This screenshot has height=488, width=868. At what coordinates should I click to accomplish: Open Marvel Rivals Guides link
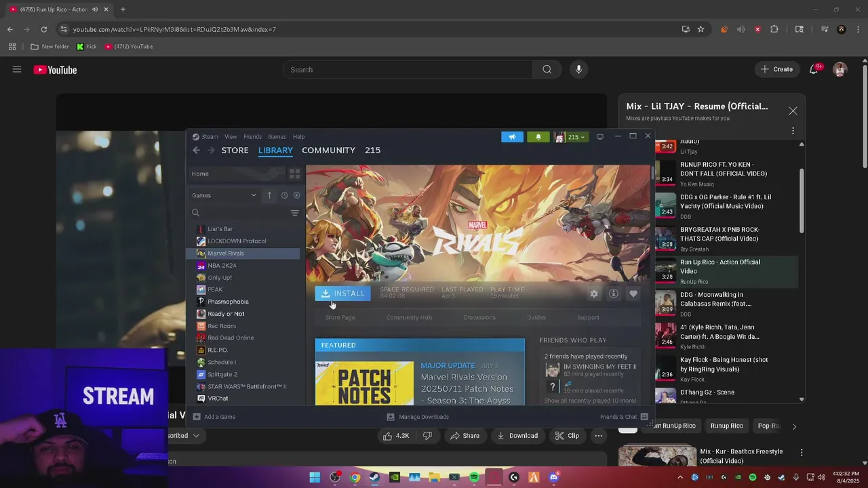pyautogui.click(x=536, y=317)
